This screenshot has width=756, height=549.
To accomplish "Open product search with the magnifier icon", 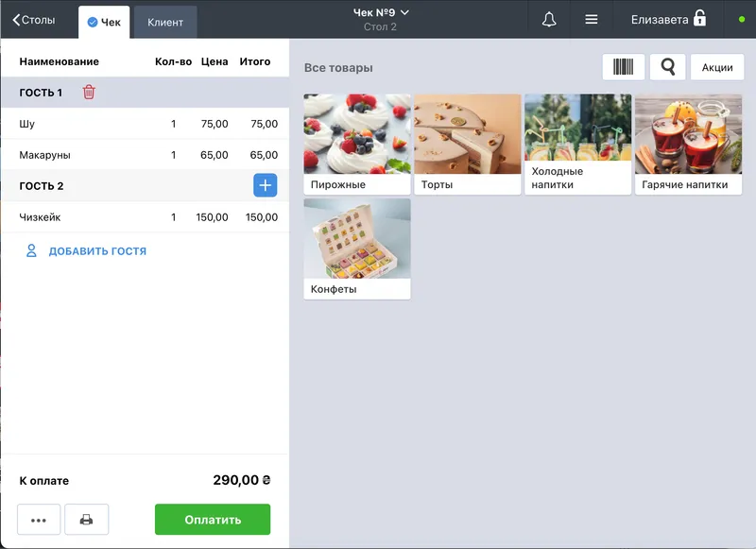I will point(667,67).
